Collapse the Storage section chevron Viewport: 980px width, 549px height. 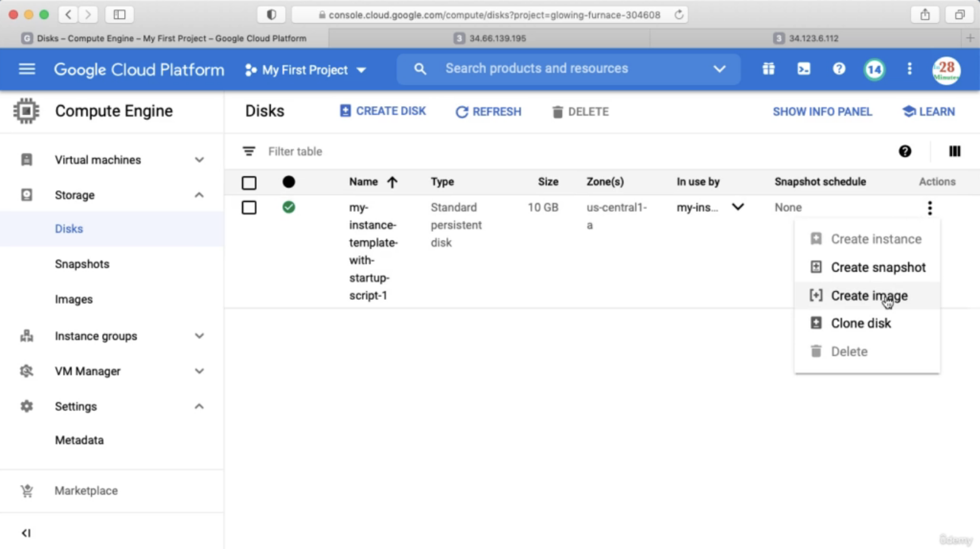(199, 195)
